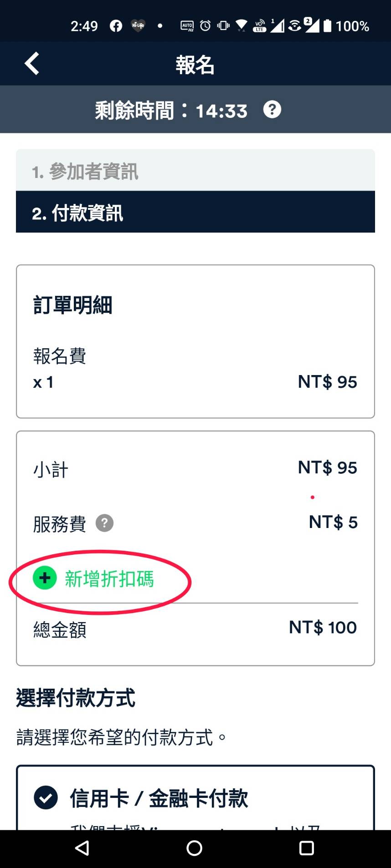Tap the 訂單明細 heading
The height and width of the screenshot is (868, 391).
pos(73,305)
